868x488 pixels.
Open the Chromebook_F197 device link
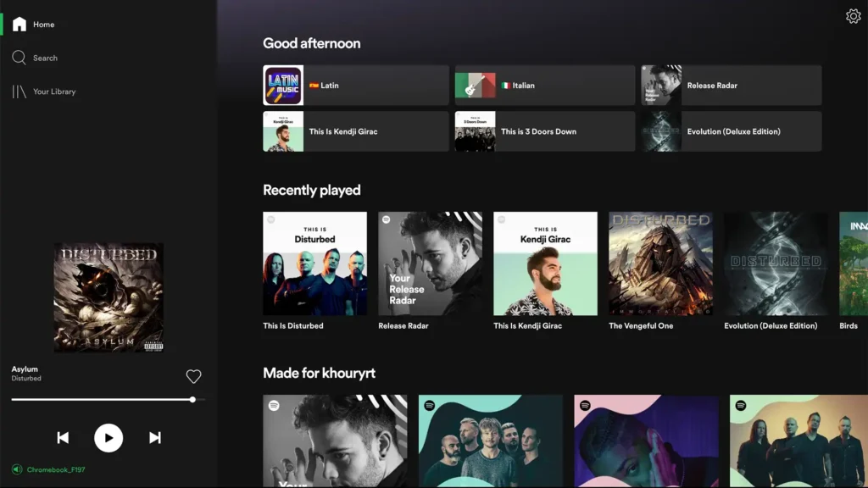click(x=56, y=469)
